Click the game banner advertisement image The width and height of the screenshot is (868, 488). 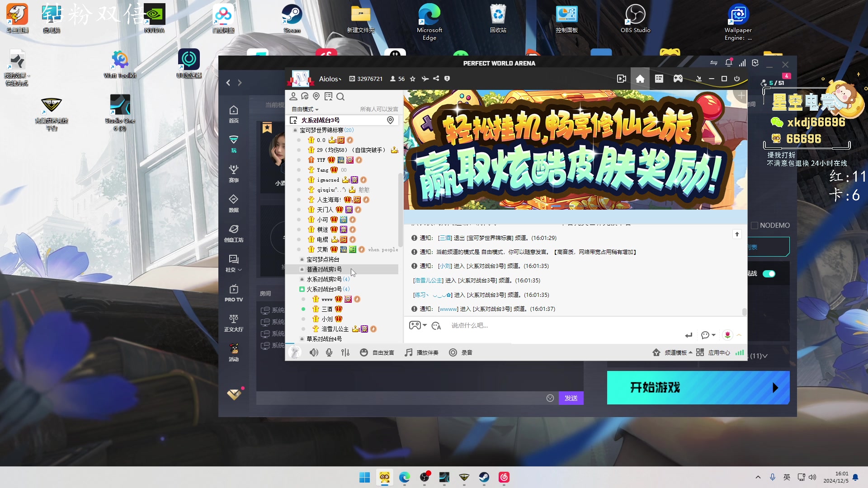point(575,150)
